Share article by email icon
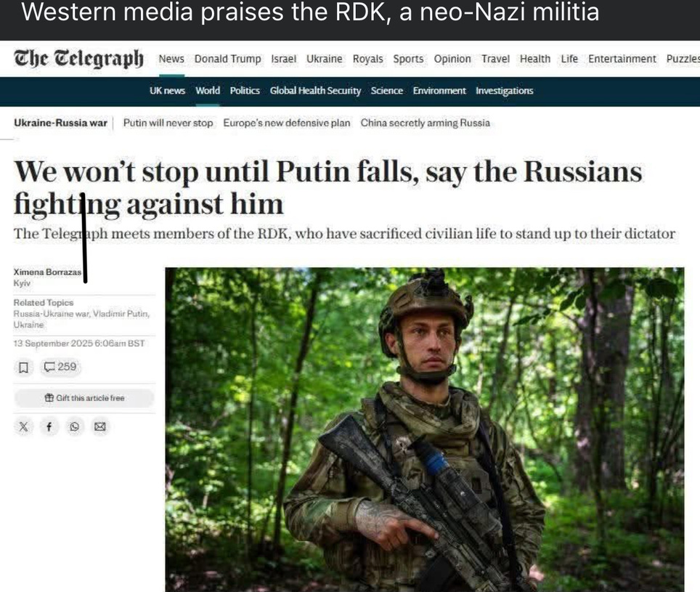This screenshot has height=592, width=700. 100,427
